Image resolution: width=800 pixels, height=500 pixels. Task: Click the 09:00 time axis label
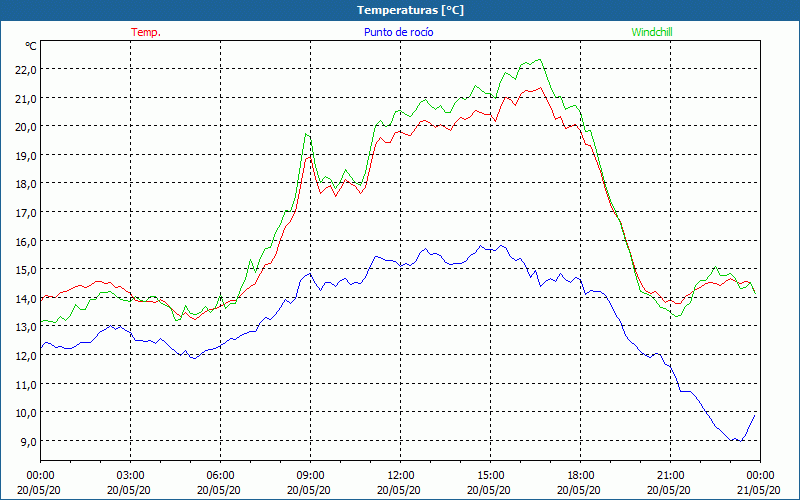(310, 476)
